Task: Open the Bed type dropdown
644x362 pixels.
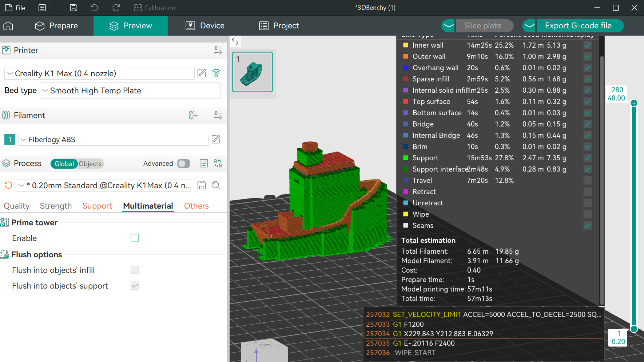Action: (130, 90)
